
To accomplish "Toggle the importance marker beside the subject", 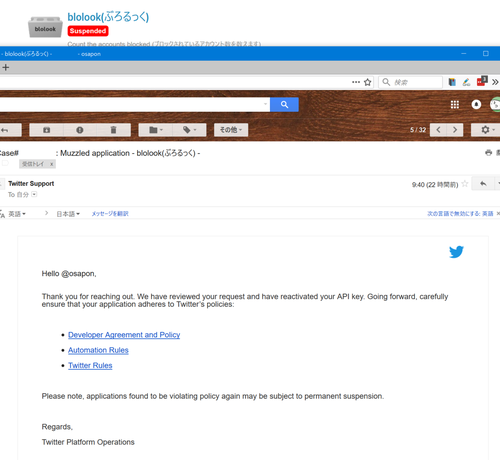I will click(x=5, y=163).
